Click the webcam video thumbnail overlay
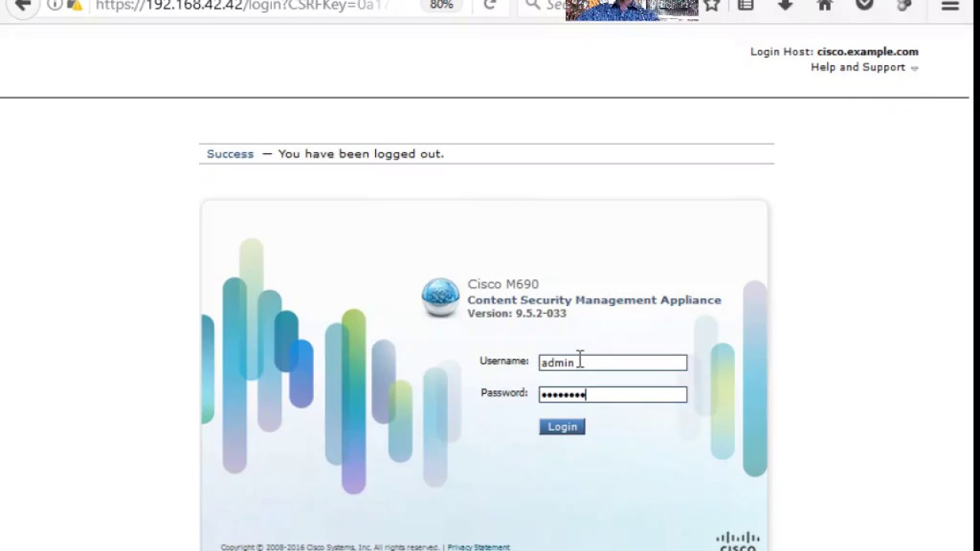This screenshot has height=551, width=980. tap(632, 10)
